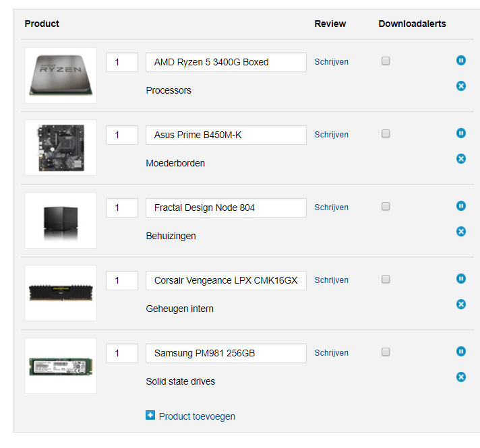
Task: Pause the Asus Prime B450M-K row
Action: [x=461, y=133]
